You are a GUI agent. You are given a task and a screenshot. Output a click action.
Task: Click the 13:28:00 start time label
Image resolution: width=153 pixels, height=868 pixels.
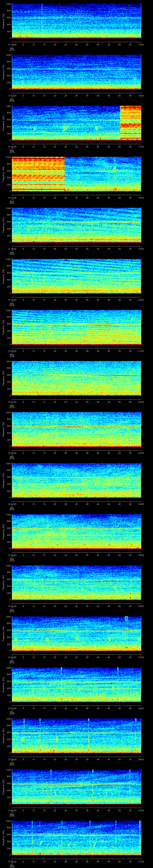coord(12,759)
